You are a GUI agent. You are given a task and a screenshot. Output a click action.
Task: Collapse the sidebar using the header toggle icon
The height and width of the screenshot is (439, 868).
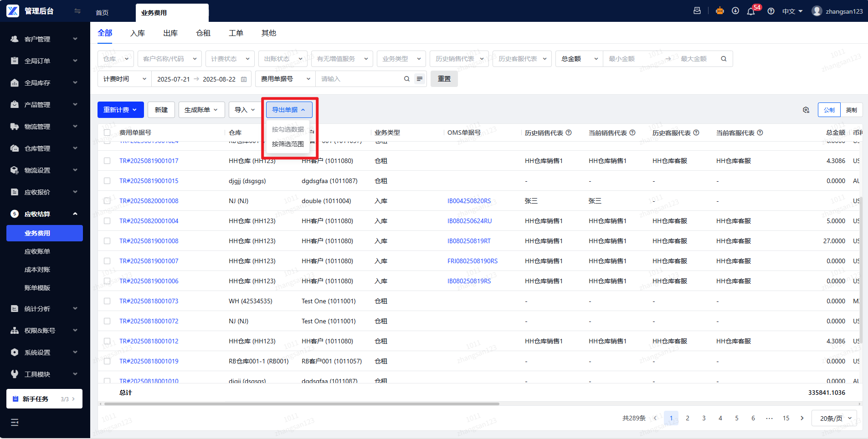coord(77,11)
